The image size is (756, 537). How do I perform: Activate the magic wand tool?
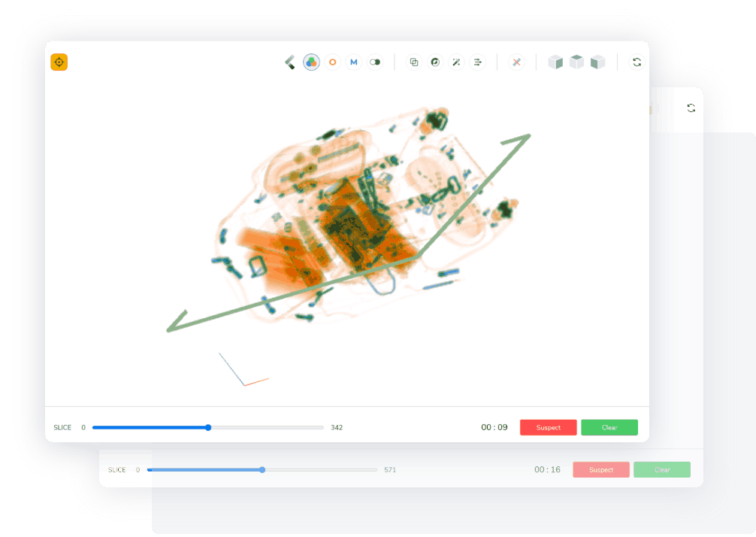(455, 62)
